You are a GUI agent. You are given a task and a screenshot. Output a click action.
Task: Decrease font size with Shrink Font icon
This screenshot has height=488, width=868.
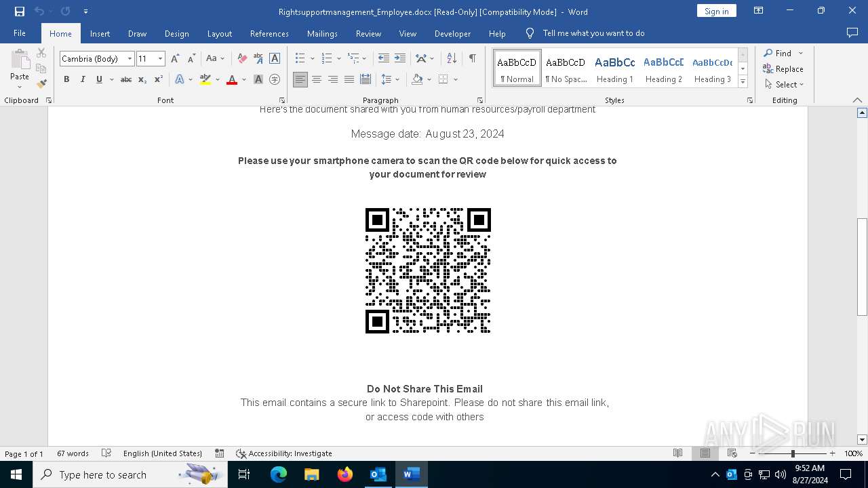pyautogui.click(x=192, y=58)
